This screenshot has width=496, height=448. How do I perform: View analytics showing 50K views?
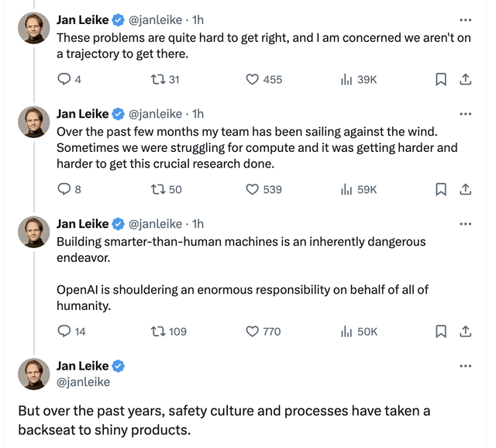point(359,331)
